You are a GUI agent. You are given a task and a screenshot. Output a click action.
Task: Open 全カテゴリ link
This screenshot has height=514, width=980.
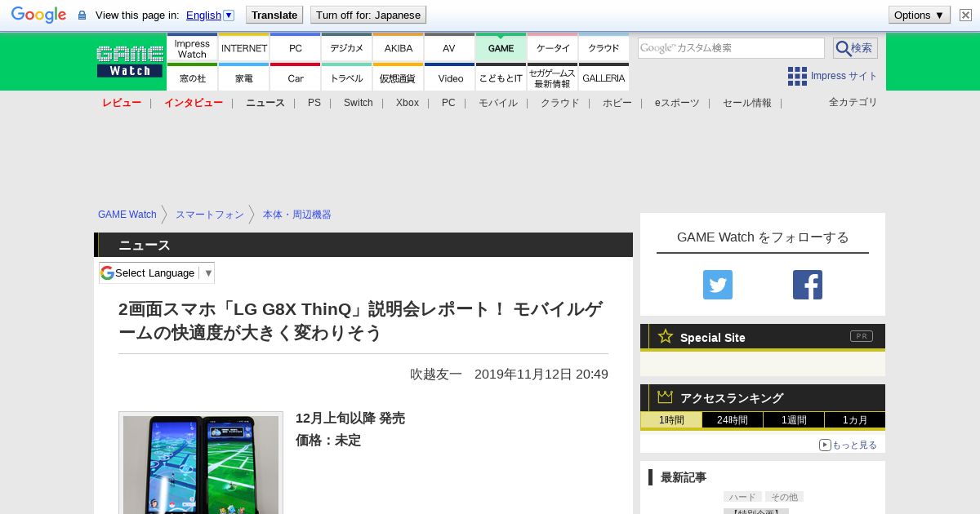pos(853,102)
